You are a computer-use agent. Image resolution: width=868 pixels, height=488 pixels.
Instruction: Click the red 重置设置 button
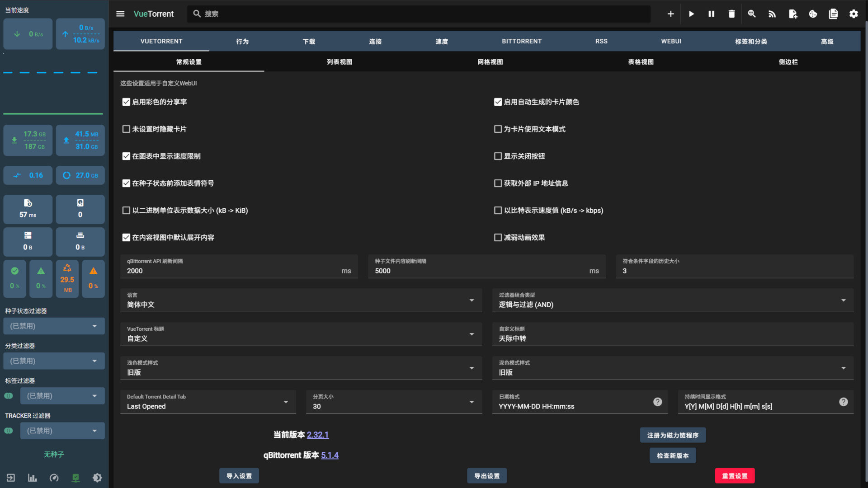[x=734, y=476]
